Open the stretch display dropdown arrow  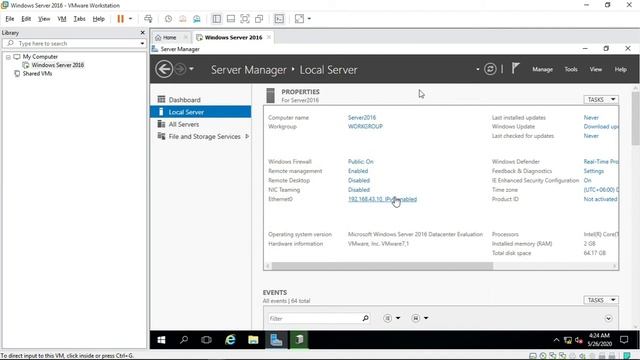pyautogui.click(x=309, y=19)
